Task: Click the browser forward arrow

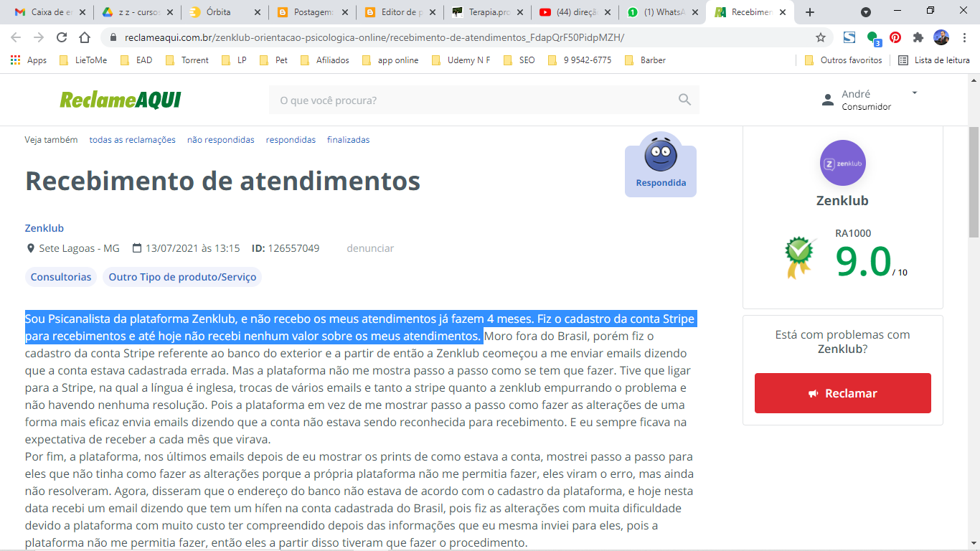Action: [x=39, y=37]
